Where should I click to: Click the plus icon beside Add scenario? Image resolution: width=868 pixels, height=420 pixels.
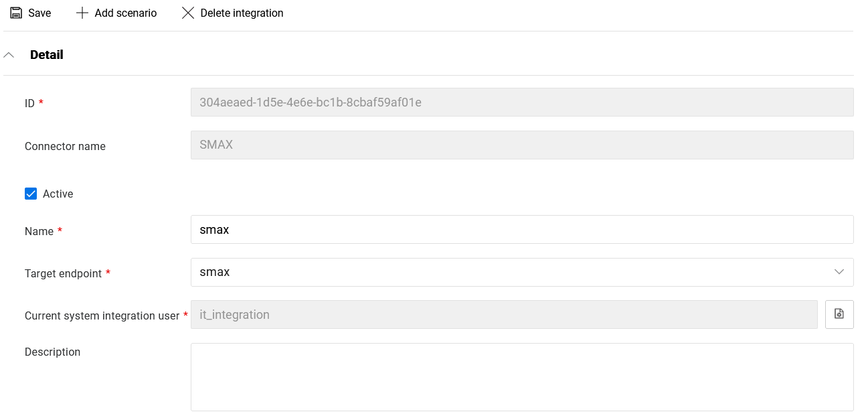click(x=82, y=13)
